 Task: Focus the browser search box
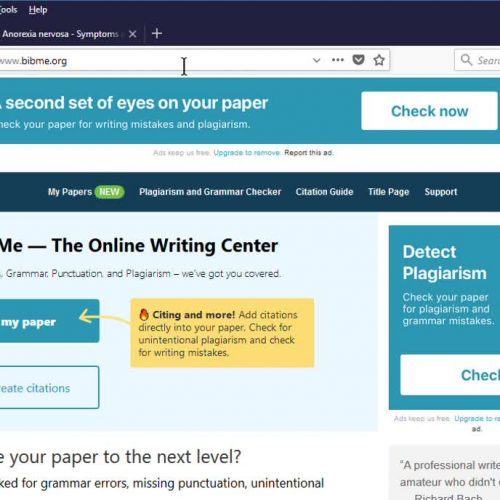pos(477,60)
